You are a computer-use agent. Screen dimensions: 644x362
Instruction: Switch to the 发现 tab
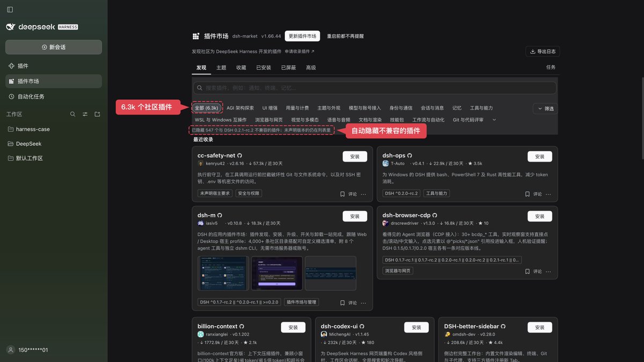pos(201,68)
